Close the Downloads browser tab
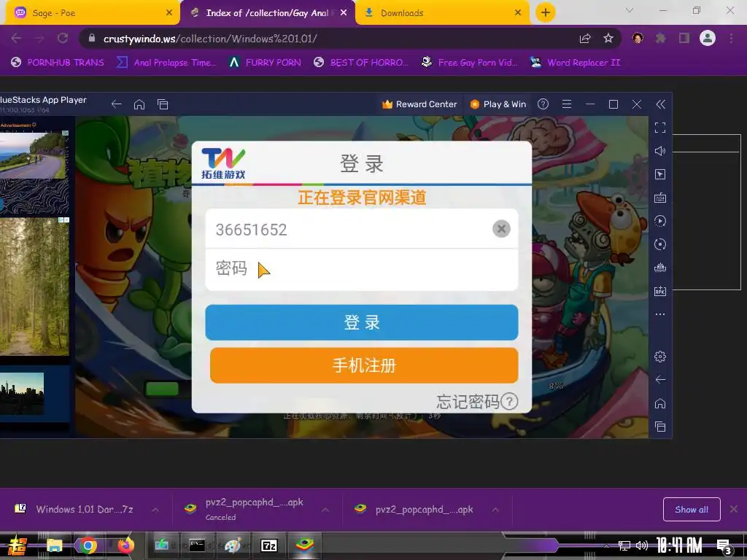Image resolution: width=747 pixels, height=560 pixels. (518, 13)
